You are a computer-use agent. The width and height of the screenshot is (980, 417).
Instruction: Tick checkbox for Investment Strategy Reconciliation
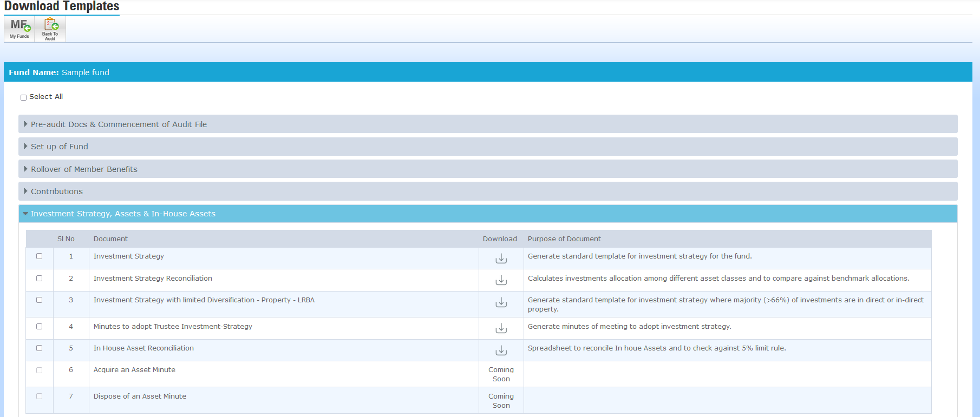tap(39, 279)
